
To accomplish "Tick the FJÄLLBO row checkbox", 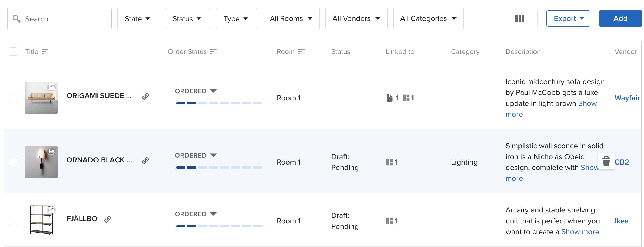I will 13,221.
